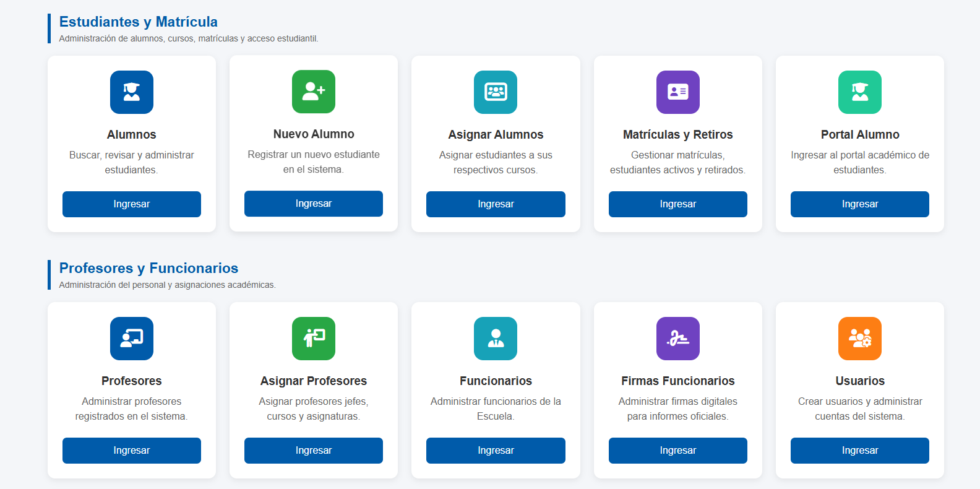980x489 pixels.
Task: Click the Funcionarios person icon
Action: click(x=496, y=339)
